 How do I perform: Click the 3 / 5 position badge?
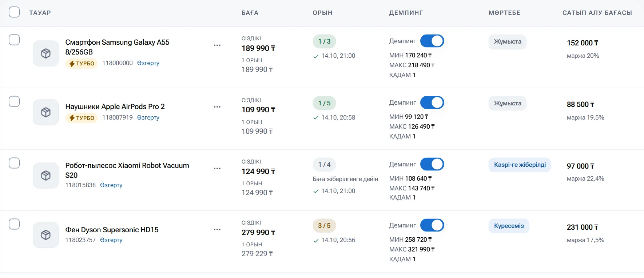point(325,226)
